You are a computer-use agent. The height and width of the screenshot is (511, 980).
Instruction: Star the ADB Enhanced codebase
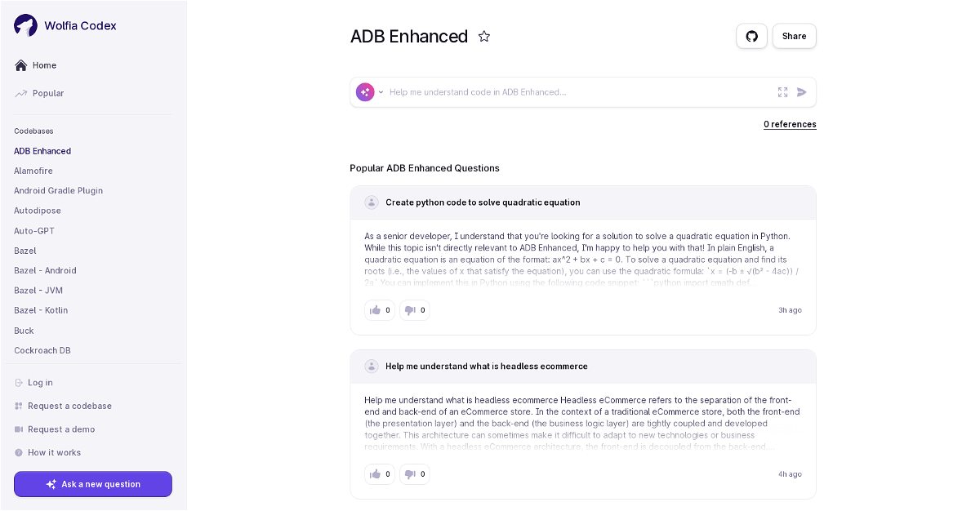484,37
